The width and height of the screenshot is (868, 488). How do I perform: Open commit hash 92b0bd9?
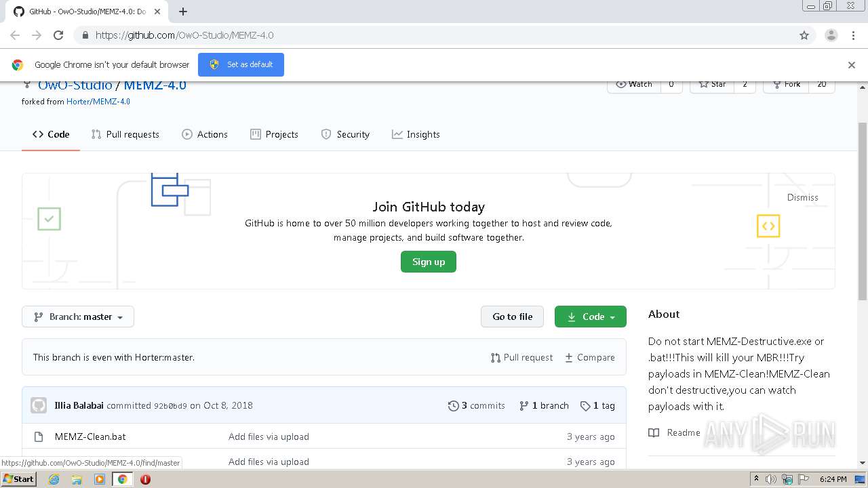coord(170,406)
